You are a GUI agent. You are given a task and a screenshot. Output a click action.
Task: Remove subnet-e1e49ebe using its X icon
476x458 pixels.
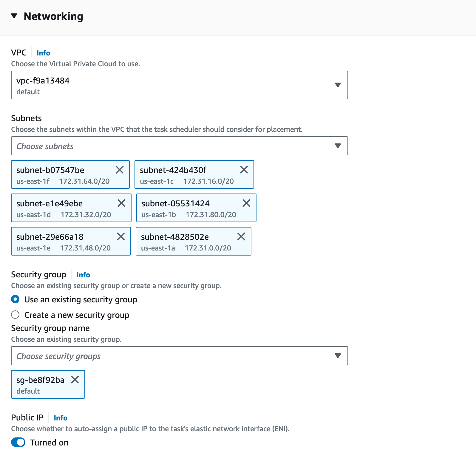[121, 203]
